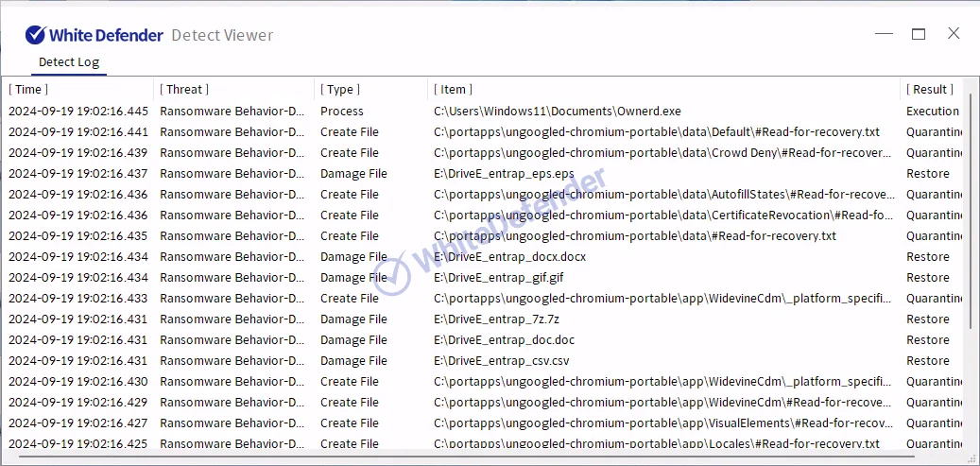The height and width of the screenshot is (466, 980).
Task: Click the Result column header
Action: point(930,89)
